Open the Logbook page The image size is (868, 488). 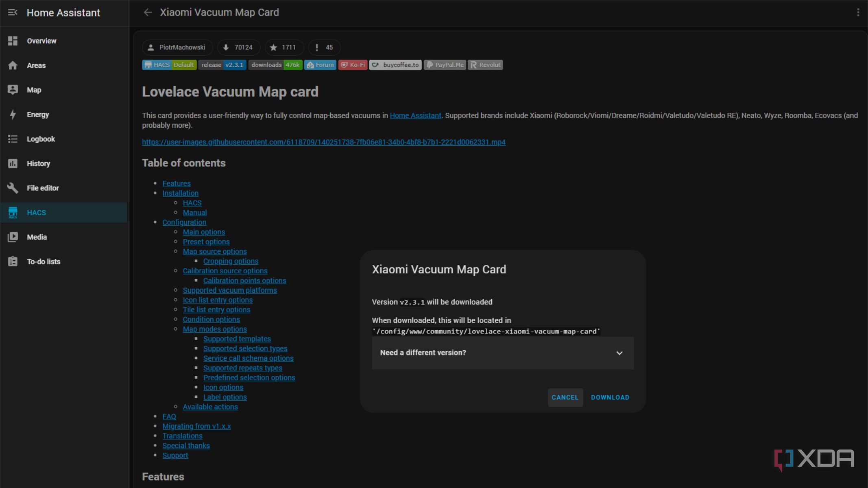pos(64,139)
